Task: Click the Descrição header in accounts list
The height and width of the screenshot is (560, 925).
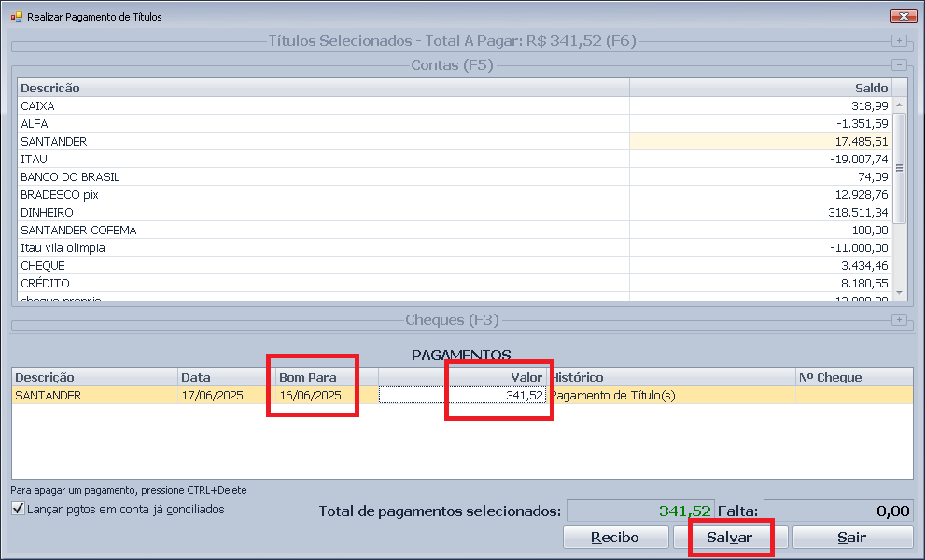Action: point(322,88)
